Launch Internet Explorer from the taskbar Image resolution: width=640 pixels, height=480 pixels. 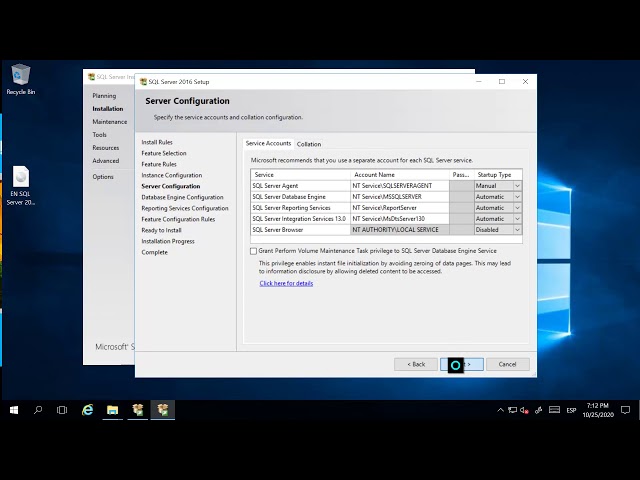tap(87, 410)
